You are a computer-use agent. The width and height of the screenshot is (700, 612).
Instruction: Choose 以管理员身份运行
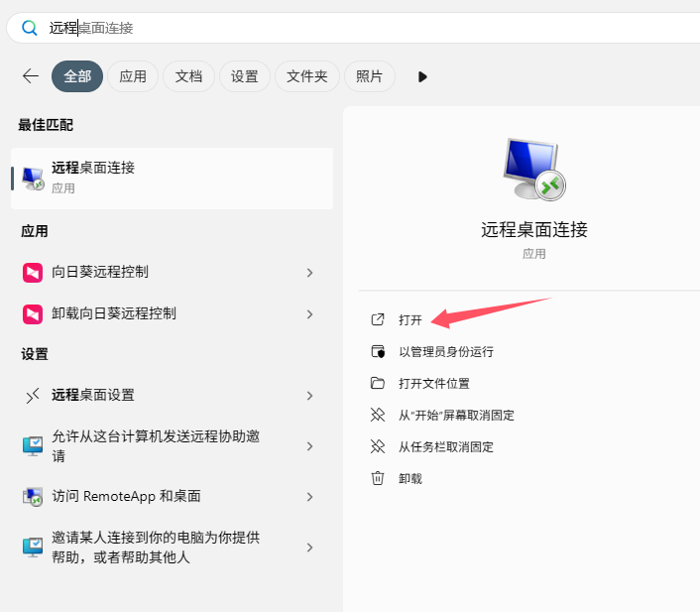point(446,351)
